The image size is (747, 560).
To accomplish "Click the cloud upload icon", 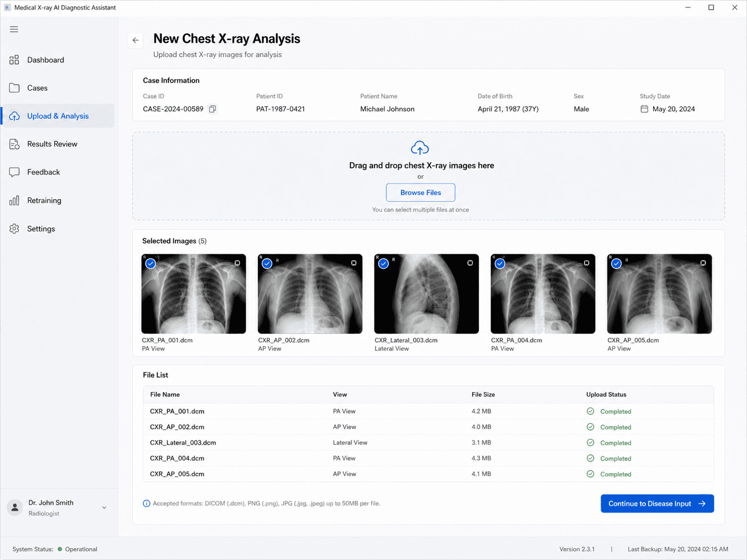I will [x=420, y=148].
